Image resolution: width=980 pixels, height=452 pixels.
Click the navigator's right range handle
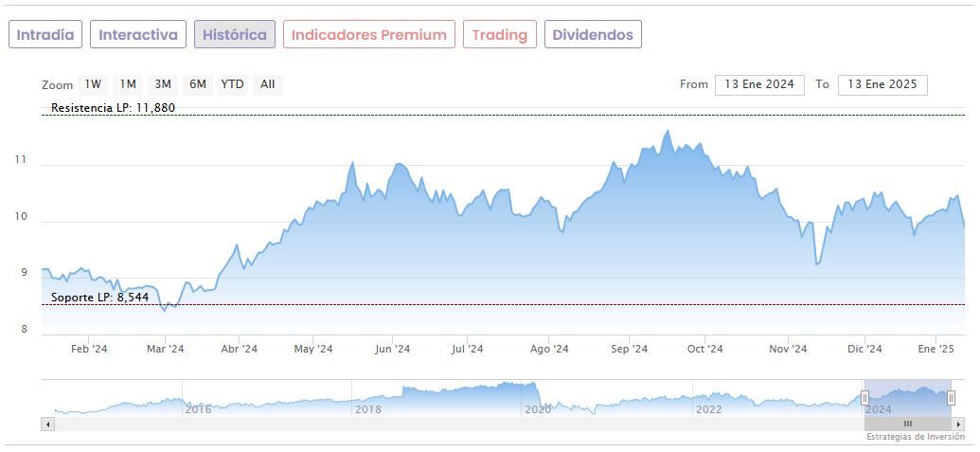951,398
